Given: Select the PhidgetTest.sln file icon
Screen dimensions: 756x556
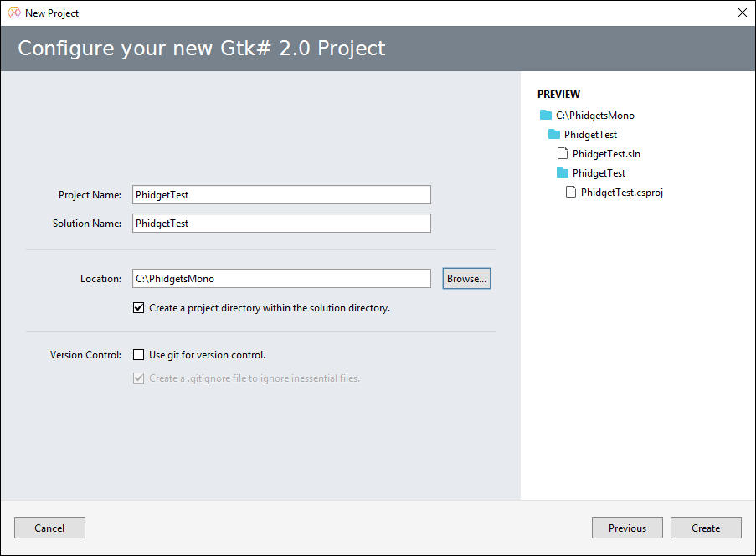Looking at the screenshot, I should tap(562, 153).
